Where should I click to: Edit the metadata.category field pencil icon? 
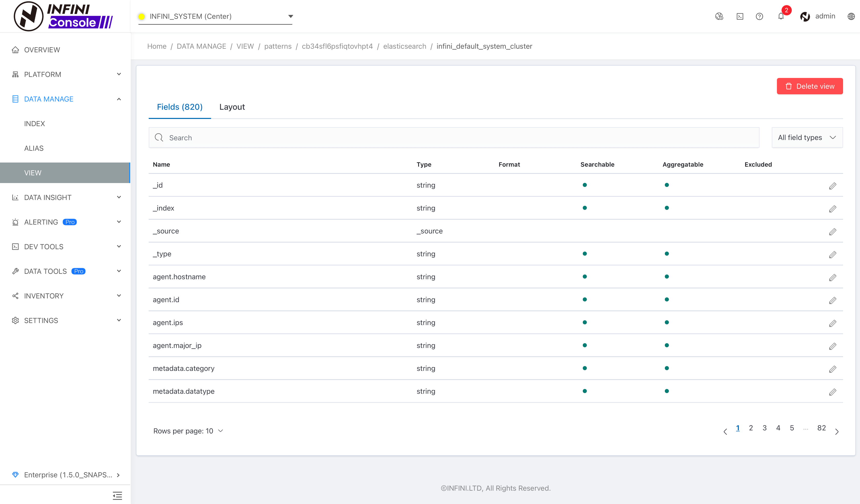click(833, 369)
